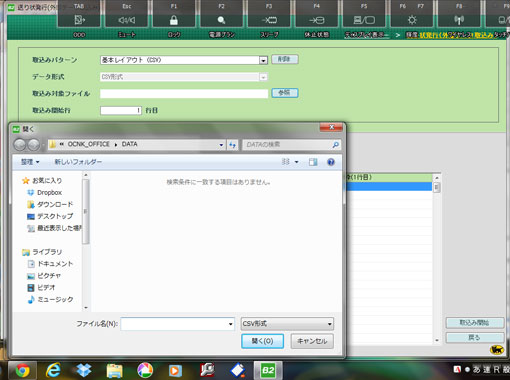
Task: Open Internet Explorer from taskbar
Action: (x=53, y=370)
